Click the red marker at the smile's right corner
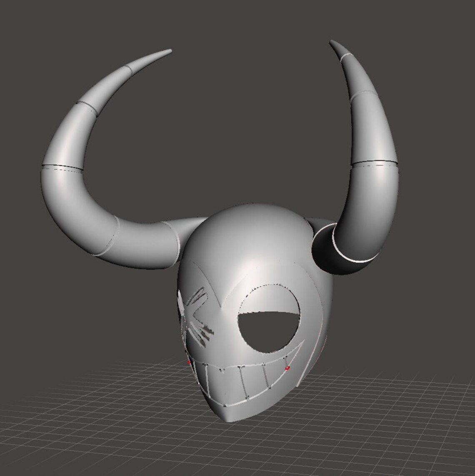Viewport: 475px width, 476px height. click(x=287, y=368)
